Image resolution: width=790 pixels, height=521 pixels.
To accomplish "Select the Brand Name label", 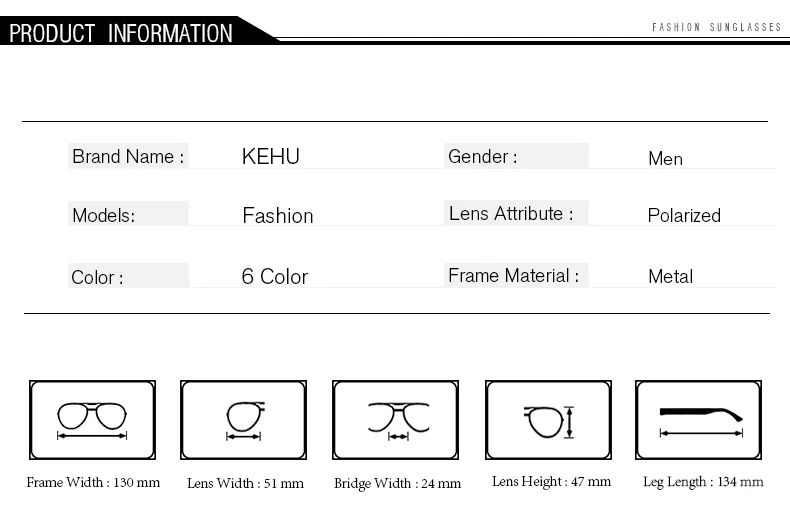I will point(128,156).
